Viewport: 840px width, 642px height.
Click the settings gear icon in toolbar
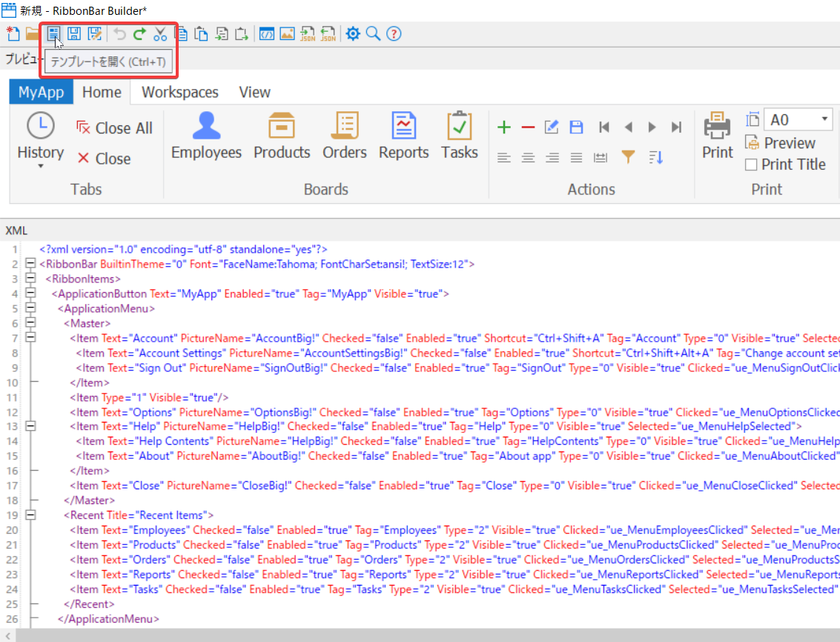point(353,33)
